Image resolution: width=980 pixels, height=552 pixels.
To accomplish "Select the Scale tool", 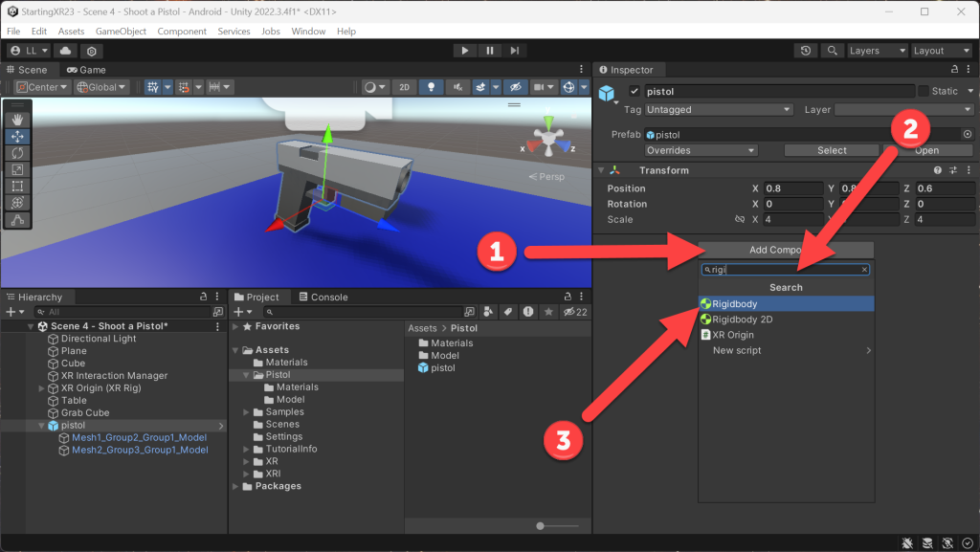I will pyautogui.click(x=17, y=170).
